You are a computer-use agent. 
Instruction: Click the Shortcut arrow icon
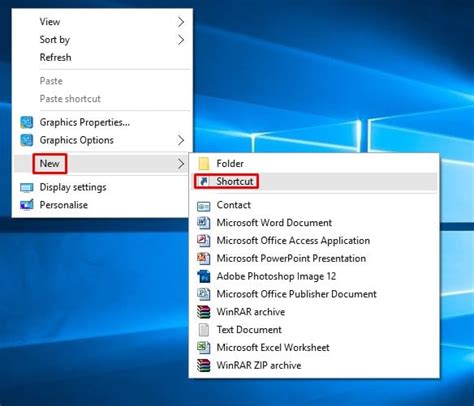[203, 181]
